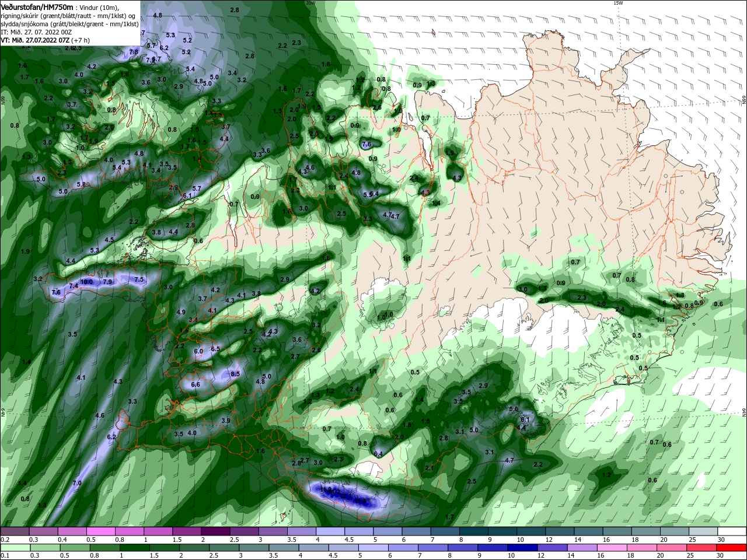Click the bright pink 0.5 swatch in top legend row

(x=100, y=531)
